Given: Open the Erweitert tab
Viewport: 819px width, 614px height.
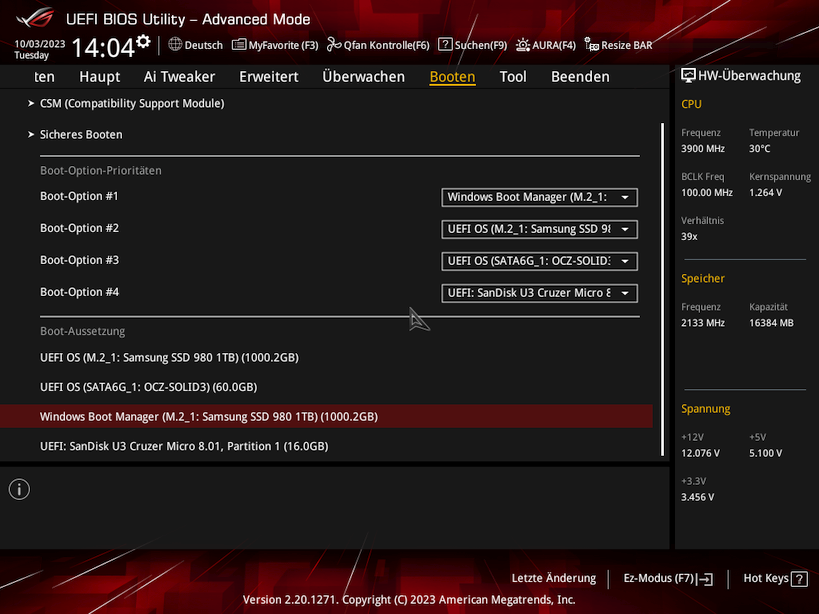Looking at the screenshot, I should pyautogui.click(x=269, y=77).
